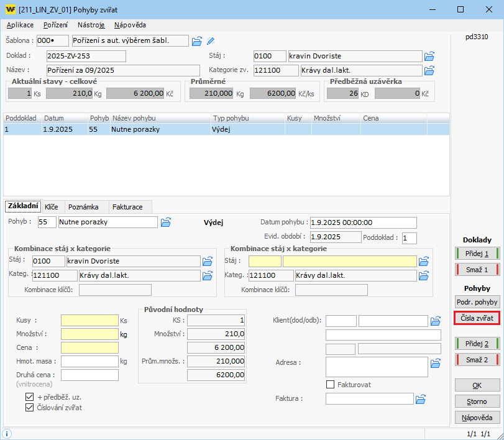Viewport: 504px width, 440px height.
Task: Click the Čísla zvířat button
Action: pyautogui.click(x=477, y=318)
